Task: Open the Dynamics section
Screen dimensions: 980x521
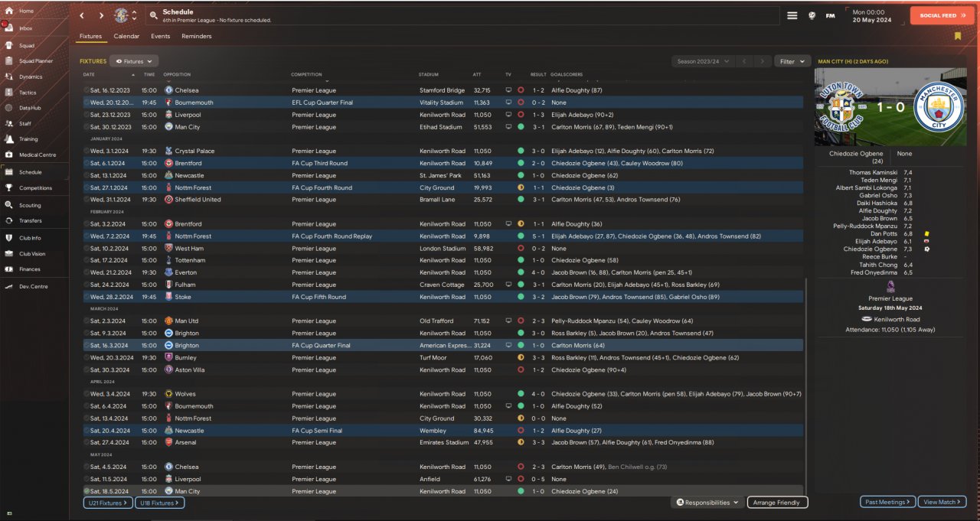Action: 31,77
